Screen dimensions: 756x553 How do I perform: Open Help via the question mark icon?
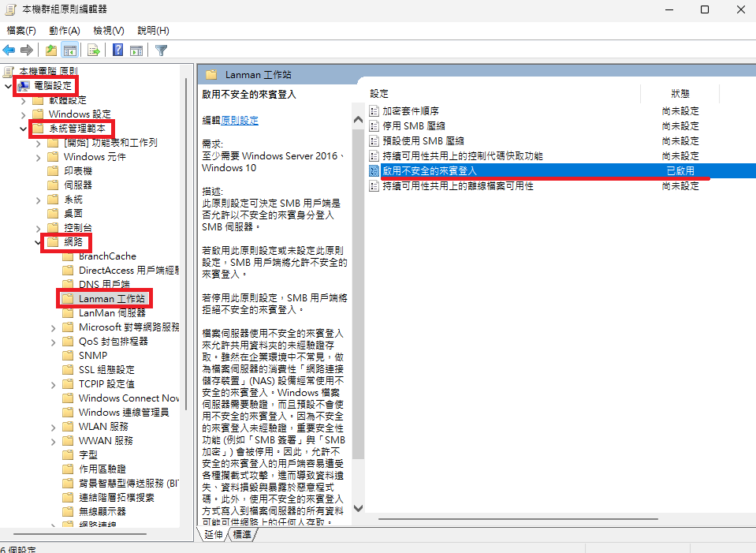pyautogui.click(x=117, y=50)
